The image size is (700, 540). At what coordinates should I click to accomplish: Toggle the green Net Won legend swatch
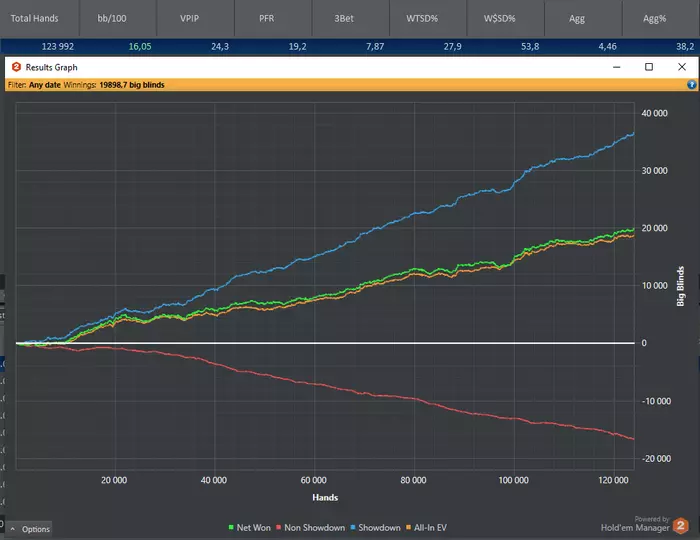231,528
